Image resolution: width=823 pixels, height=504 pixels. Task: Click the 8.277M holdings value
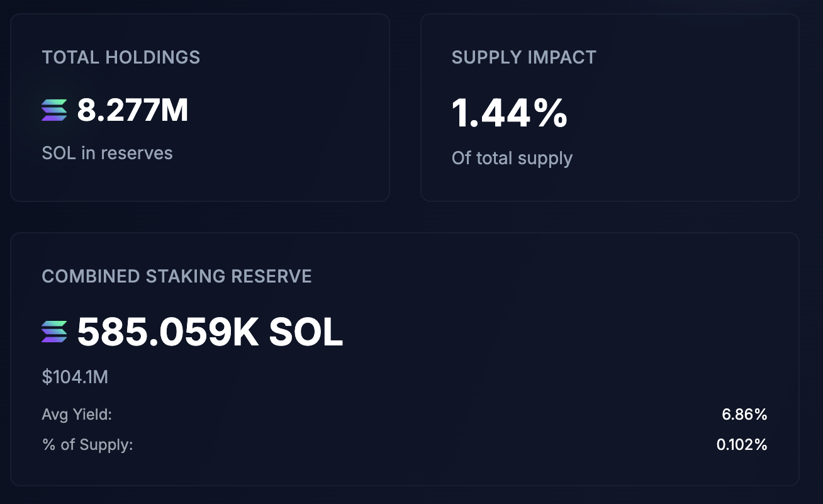tap(132, 110)
